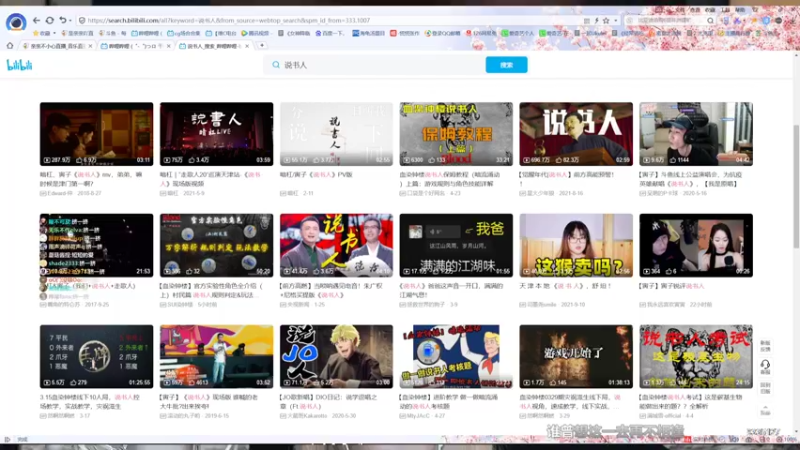Open the 这猴卖吗 thumbnail
This screenshot has height=450, width=800.
(576, 245)
